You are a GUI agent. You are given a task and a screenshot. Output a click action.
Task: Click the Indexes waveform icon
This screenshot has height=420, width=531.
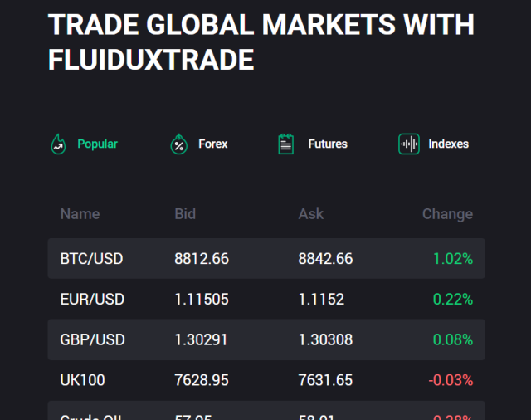click(x=409, y=144)
